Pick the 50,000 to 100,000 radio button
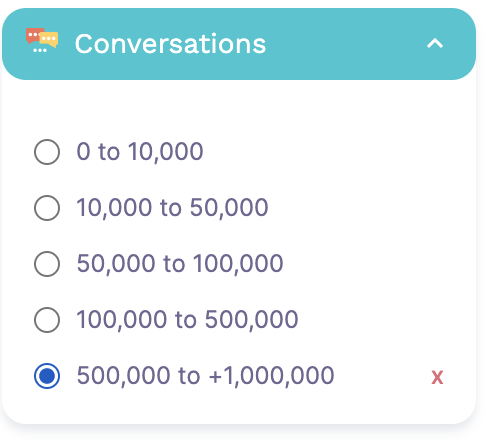 point(47,264)
